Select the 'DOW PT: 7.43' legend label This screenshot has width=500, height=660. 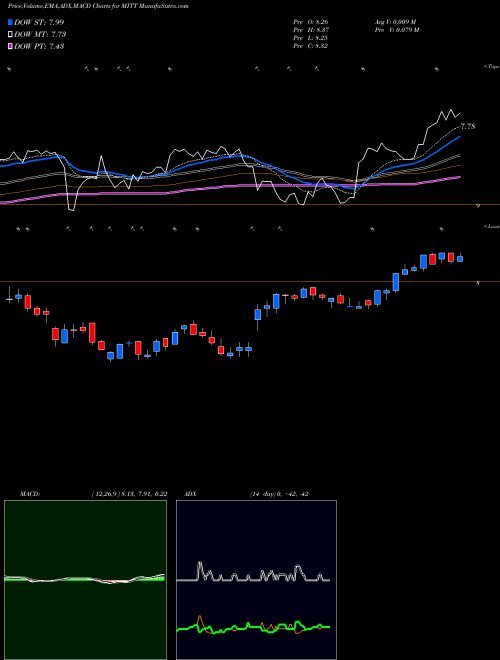pos(39,46)
